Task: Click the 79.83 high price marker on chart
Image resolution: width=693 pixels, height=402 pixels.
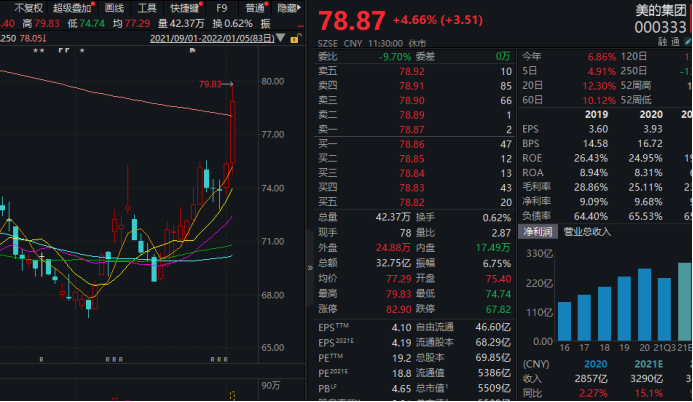Action: 212,85
